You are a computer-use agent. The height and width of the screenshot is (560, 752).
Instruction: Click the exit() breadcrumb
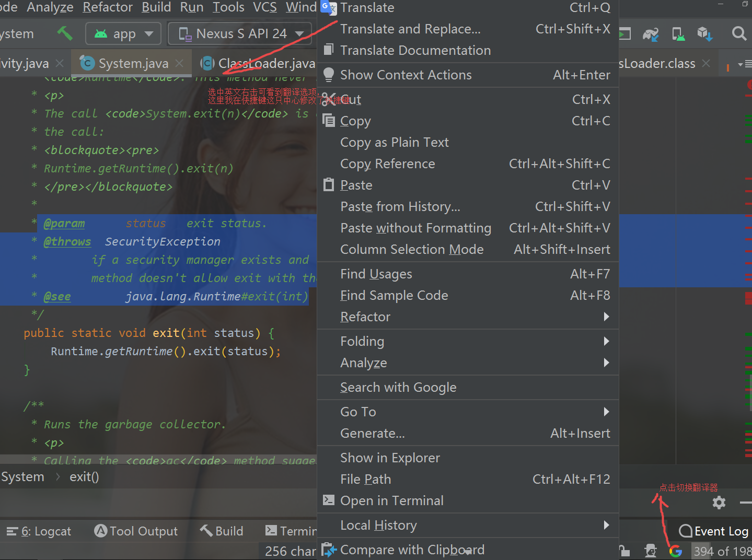[84, 476]
